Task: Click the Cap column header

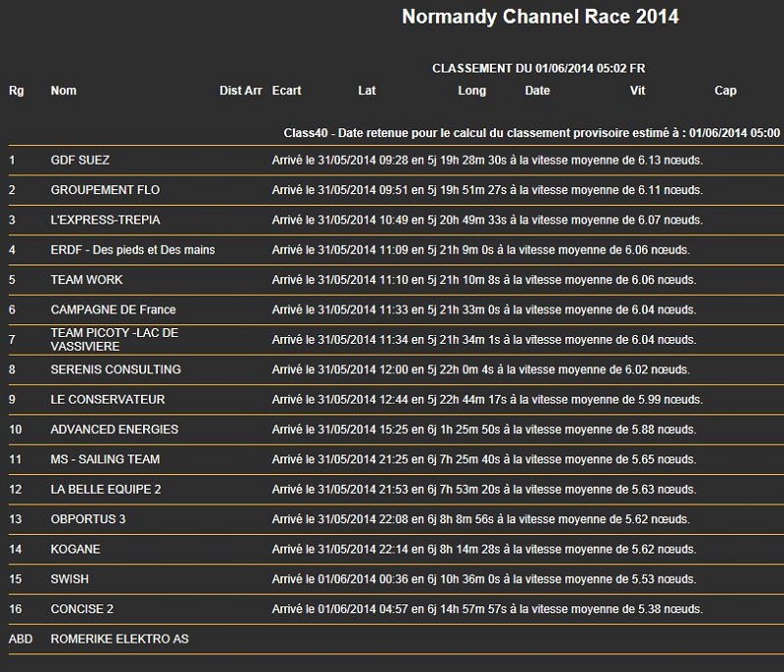Action: pyautogui.click(x=725, y=91)
